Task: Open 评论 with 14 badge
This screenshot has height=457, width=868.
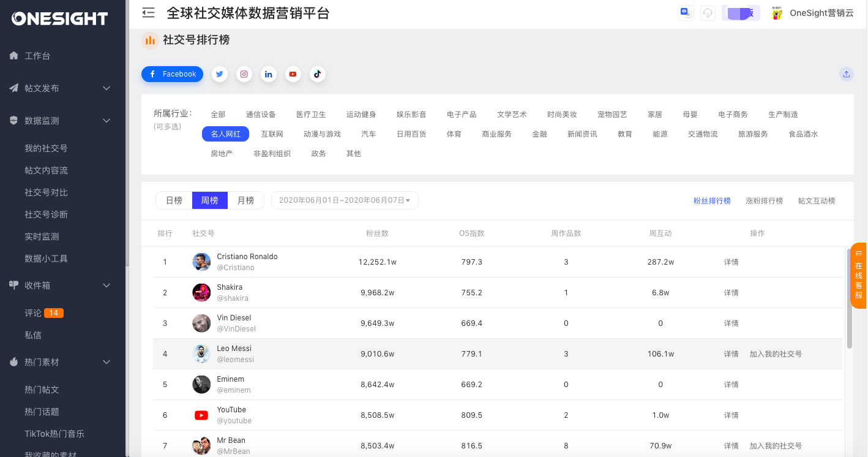Action: coord(43,313)
